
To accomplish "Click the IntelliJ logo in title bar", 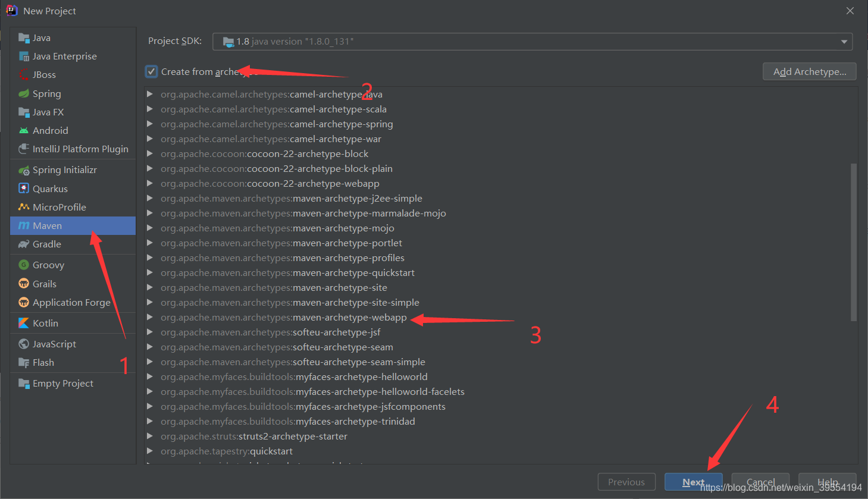I will point(12,11).
